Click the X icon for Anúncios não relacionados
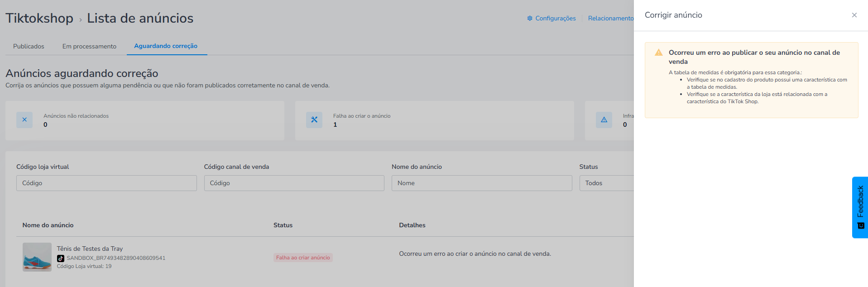The width and height of the screenshot is (868, 287). click(24, 120)
